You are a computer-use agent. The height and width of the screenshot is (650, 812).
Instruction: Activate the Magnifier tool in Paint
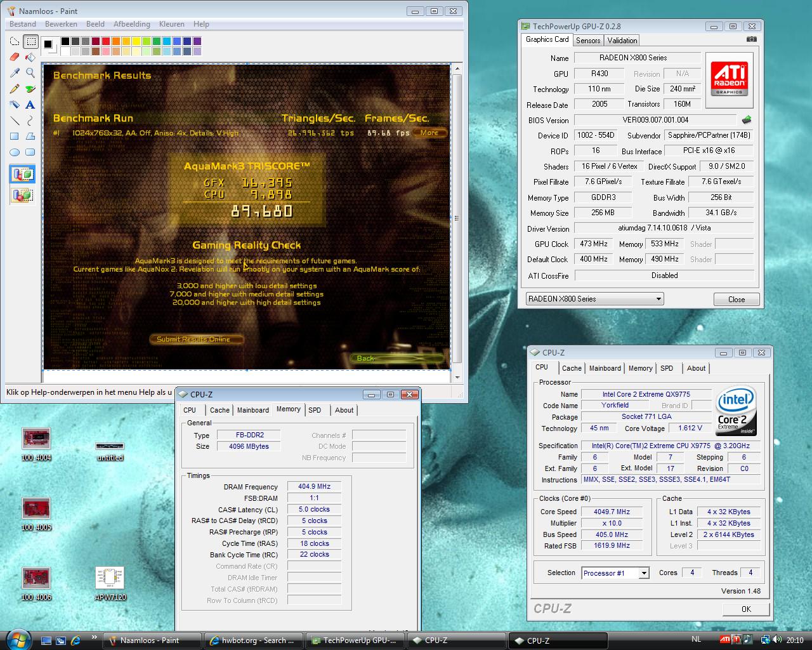point(30,74)
